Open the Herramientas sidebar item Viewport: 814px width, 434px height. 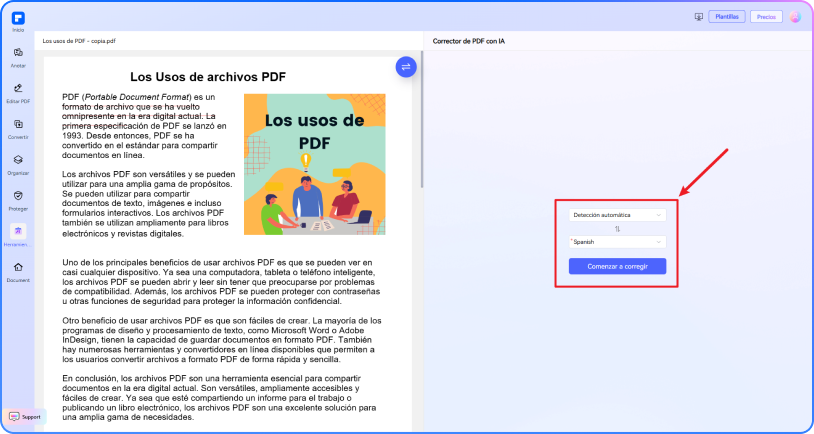click(x=18, y=235)
